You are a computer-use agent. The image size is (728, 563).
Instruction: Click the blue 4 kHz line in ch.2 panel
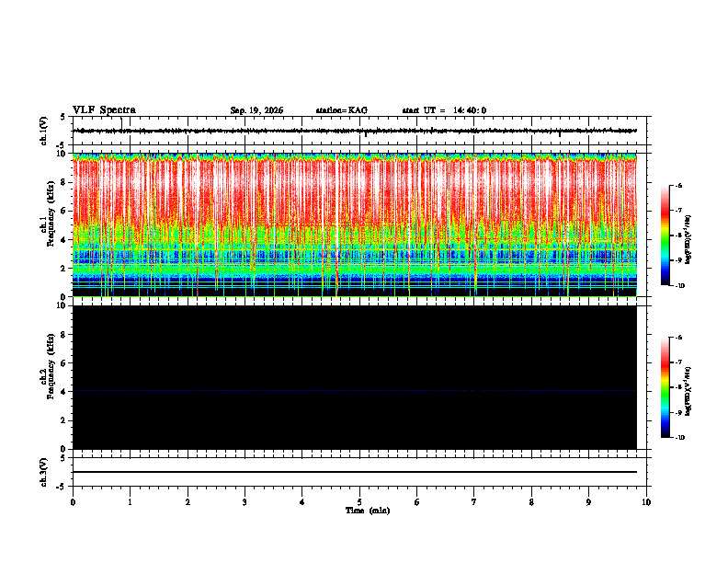(355, 391)
